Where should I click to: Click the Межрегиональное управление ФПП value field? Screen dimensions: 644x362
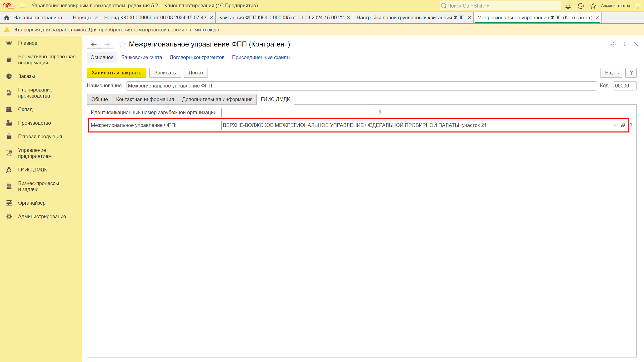416,125
